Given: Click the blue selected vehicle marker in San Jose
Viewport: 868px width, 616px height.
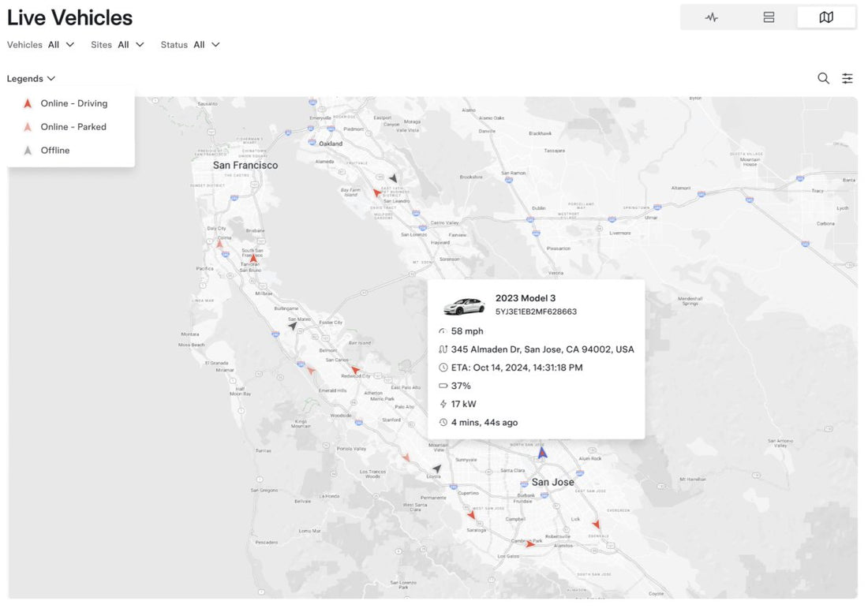Looking at the screenshot, I should coord(541,453).
